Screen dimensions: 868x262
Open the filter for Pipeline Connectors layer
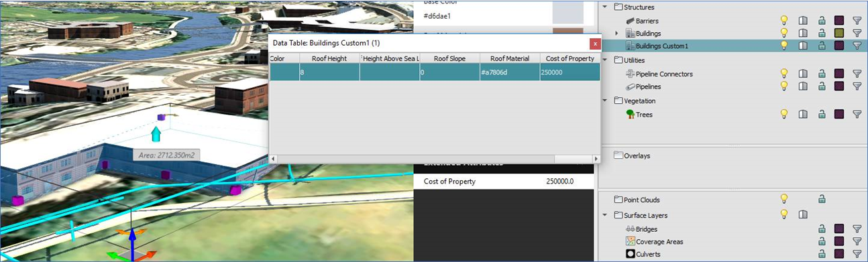[857, 74]
